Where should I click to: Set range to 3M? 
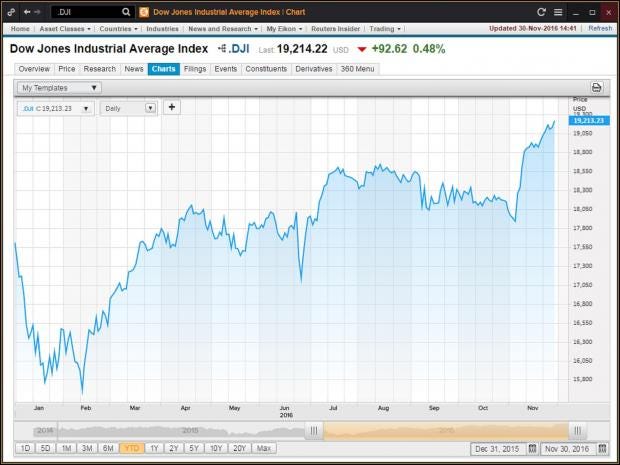click(87, 448)
